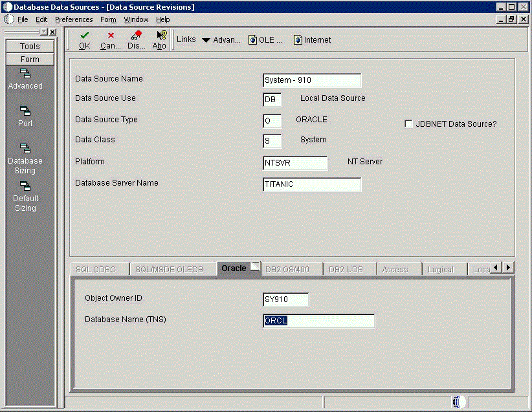Click the Cancel red X toolbar button
532x412 pixels.
coord(110,40)
